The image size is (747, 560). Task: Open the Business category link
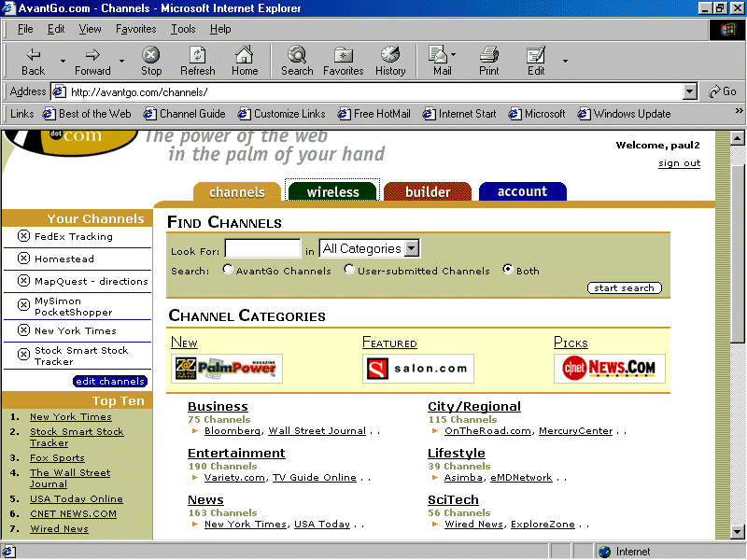coord(218,406)
